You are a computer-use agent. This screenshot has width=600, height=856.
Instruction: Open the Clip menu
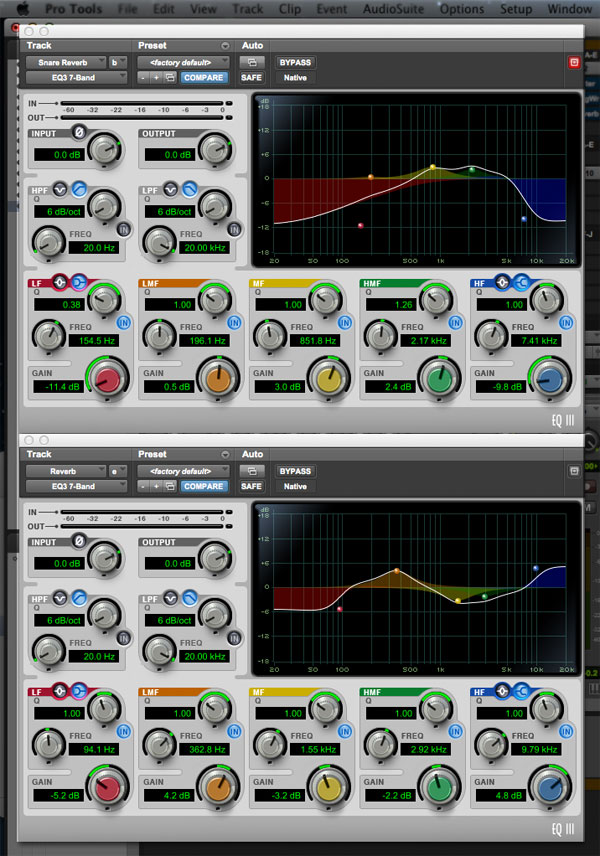point(290,9)
